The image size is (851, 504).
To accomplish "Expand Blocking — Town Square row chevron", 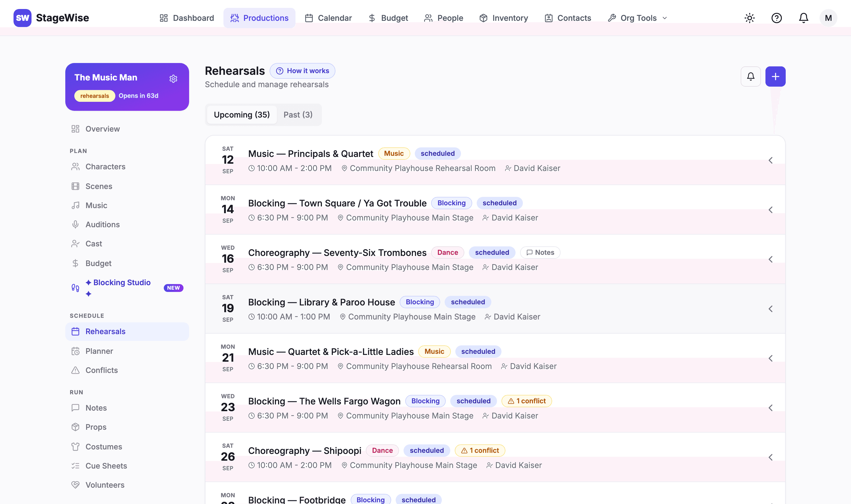I will click(771, 210).
